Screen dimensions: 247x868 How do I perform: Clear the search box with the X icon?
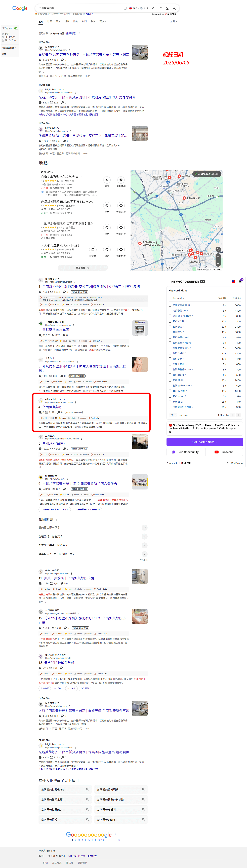153,8
